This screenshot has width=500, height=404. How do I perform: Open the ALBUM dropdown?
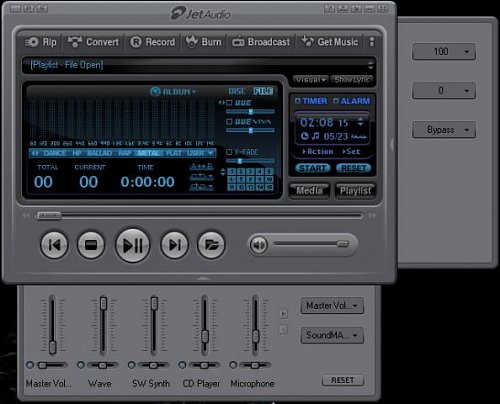[179, 92]
